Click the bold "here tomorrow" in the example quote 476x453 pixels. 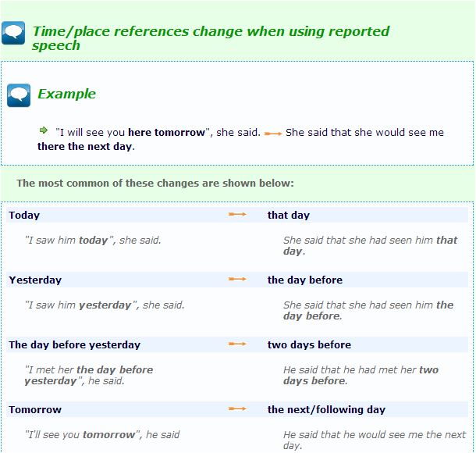coord(166,133)
